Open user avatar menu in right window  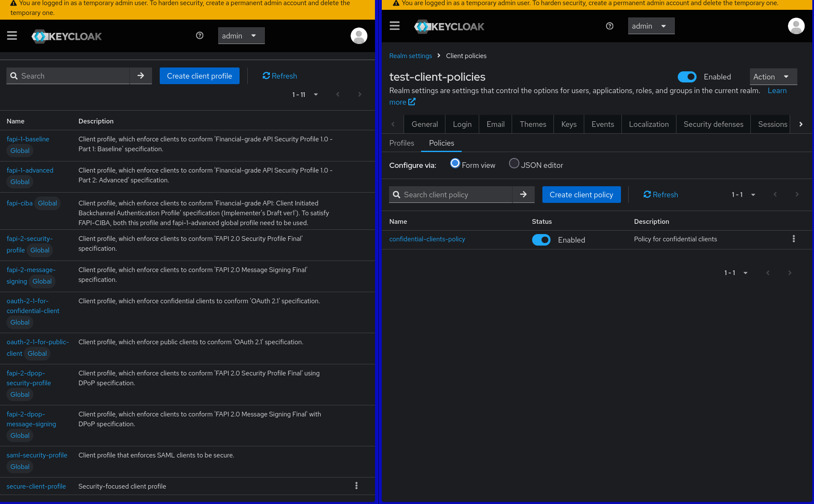coord(796,26)
